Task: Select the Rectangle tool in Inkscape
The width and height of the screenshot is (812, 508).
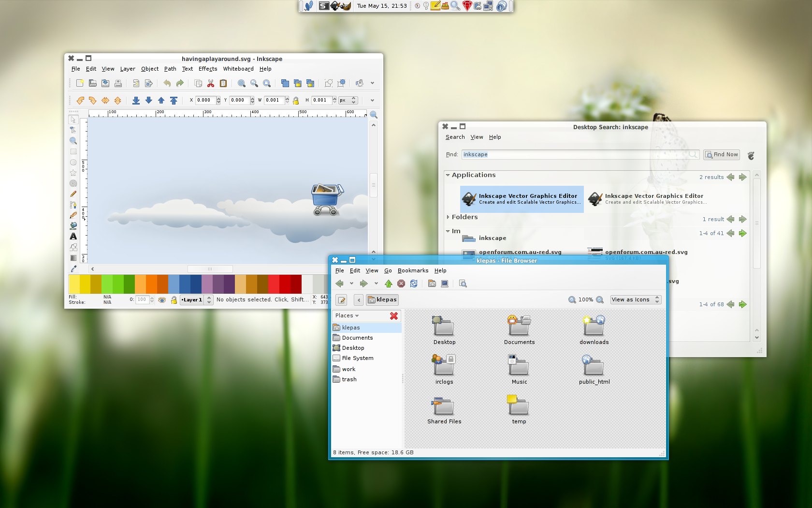Action: click(x=73, y=151)
